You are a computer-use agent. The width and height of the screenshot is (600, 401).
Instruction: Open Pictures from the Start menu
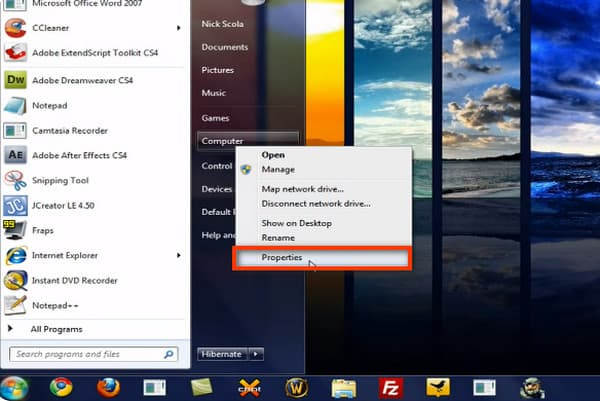point(217,70)
